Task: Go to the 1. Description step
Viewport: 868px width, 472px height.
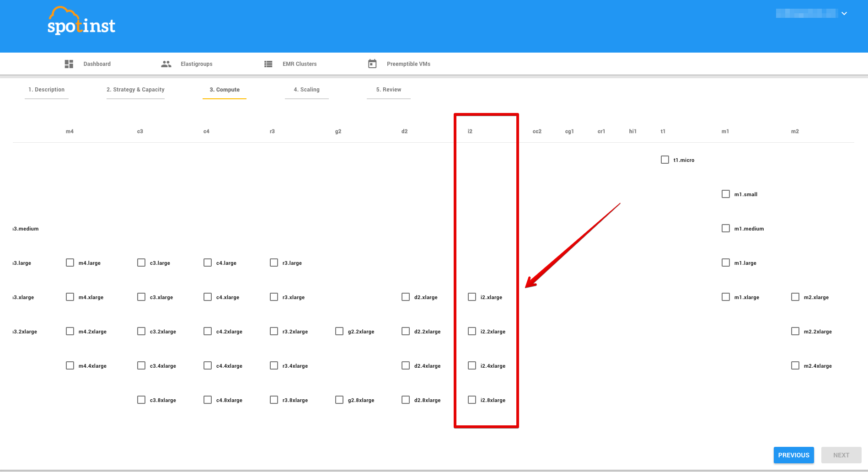Action: (47, 90)
